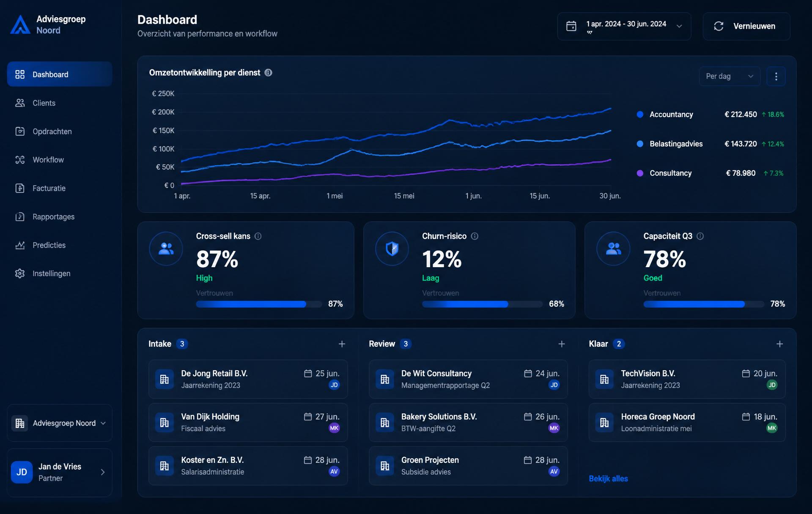812x514 pixels.
Task: Click the Review count badge 3
Action: click(406, 344)
